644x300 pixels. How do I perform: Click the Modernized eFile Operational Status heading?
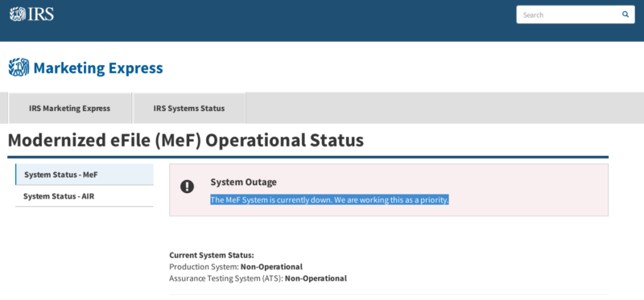coord(186,141)
